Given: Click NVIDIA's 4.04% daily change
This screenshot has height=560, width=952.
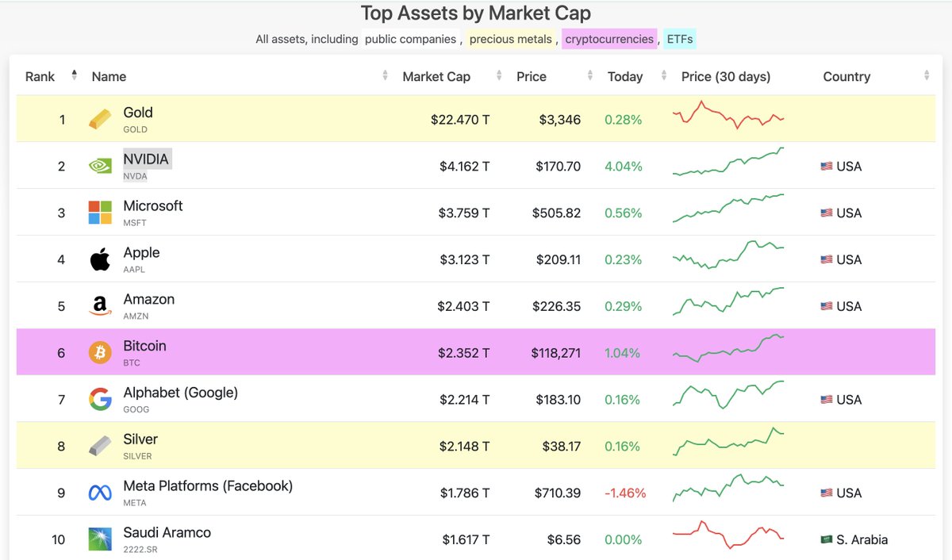Looking at the screenshot, I should pos(624,167).
